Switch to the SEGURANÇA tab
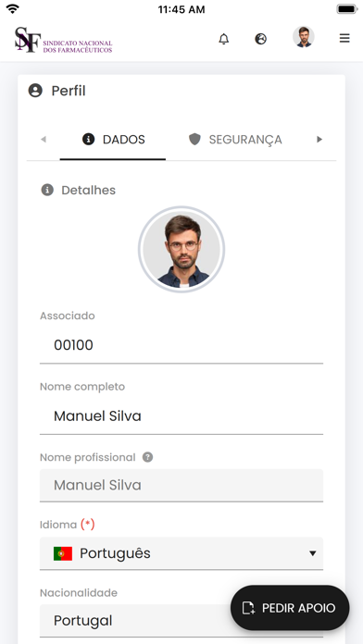This screenshot has width=363, height=644. click(x=235, y=140)
